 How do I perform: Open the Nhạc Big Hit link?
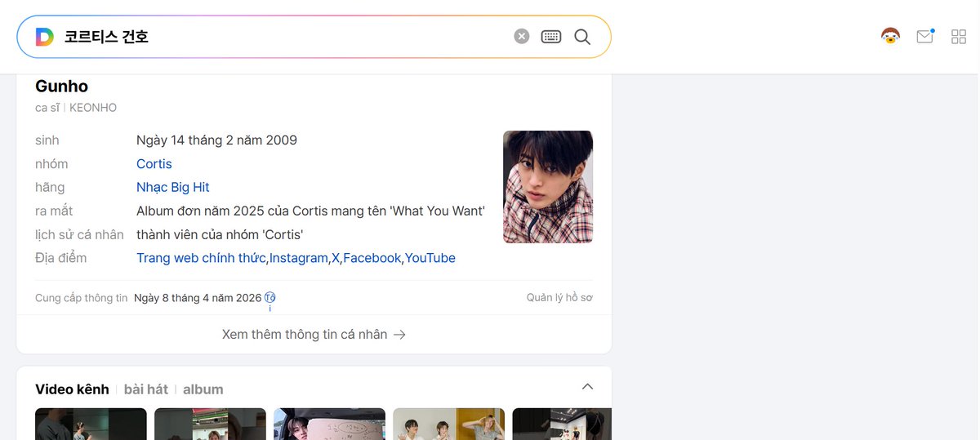point(173,188)
